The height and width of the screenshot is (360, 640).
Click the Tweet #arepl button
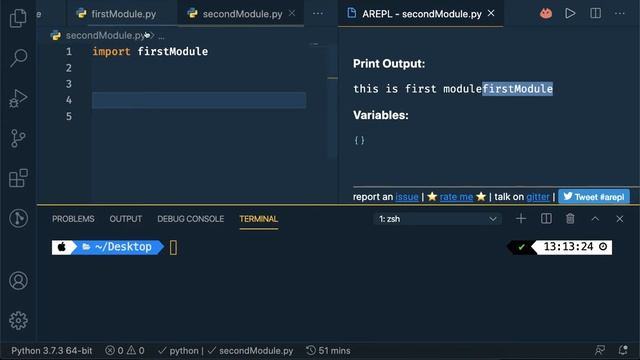click(x=593, y=197)
